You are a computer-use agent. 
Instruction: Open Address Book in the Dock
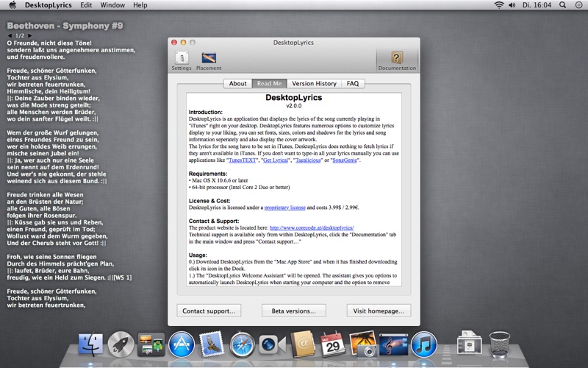(303, 344)
